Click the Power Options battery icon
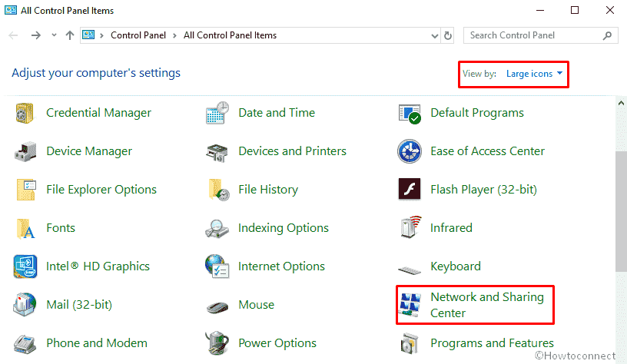This screenshot has height=364, width=627. pyautogui.click(x=217, y=342)
